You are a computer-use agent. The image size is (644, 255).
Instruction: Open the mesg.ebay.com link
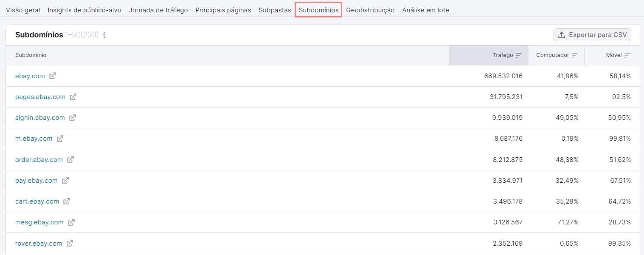point(39,222)
